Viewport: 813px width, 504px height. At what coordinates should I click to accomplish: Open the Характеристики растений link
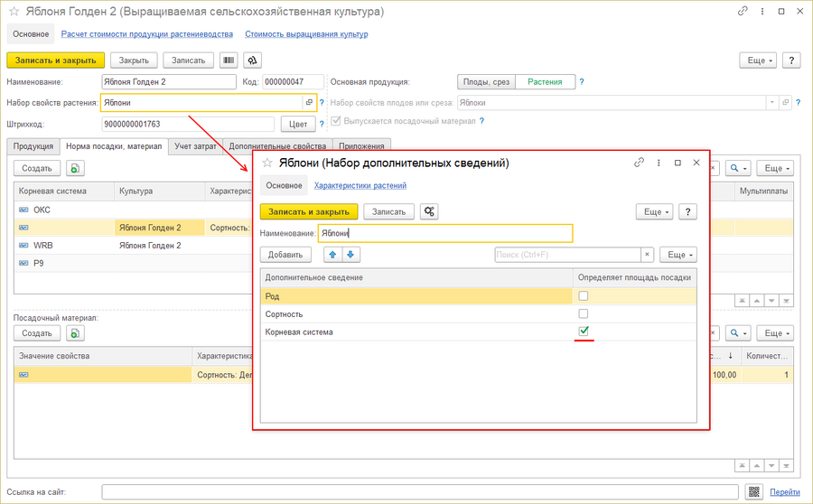pos(360,185)
